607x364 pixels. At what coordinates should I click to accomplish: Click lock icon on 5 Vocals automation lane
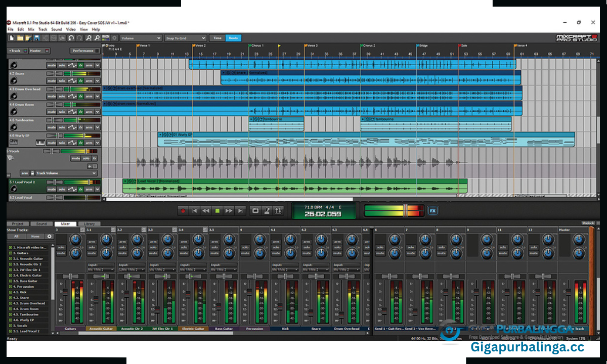[32, 173]
